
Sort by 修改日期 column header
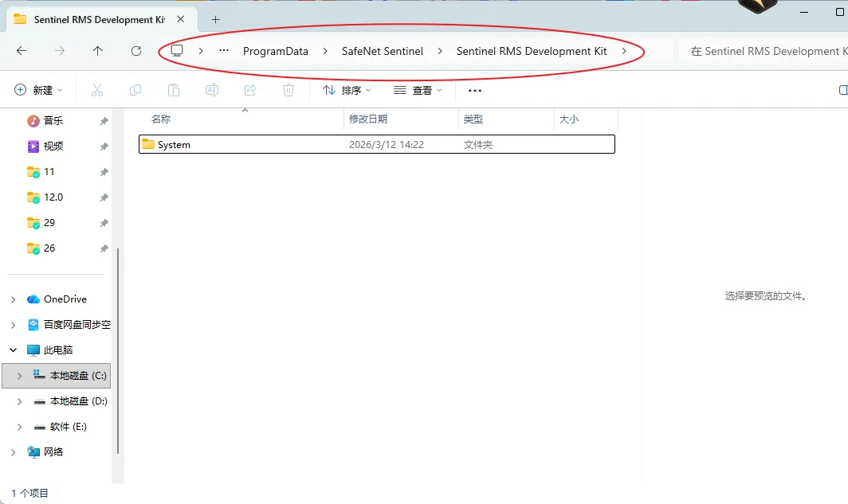tap(368, 119)
